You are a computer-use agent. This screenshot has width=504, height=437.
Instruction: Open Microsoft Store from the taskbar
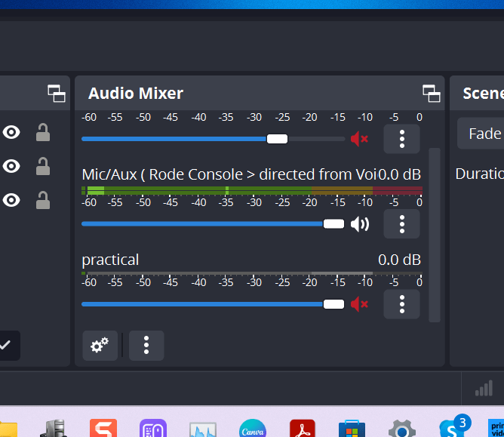click(352, 428)
